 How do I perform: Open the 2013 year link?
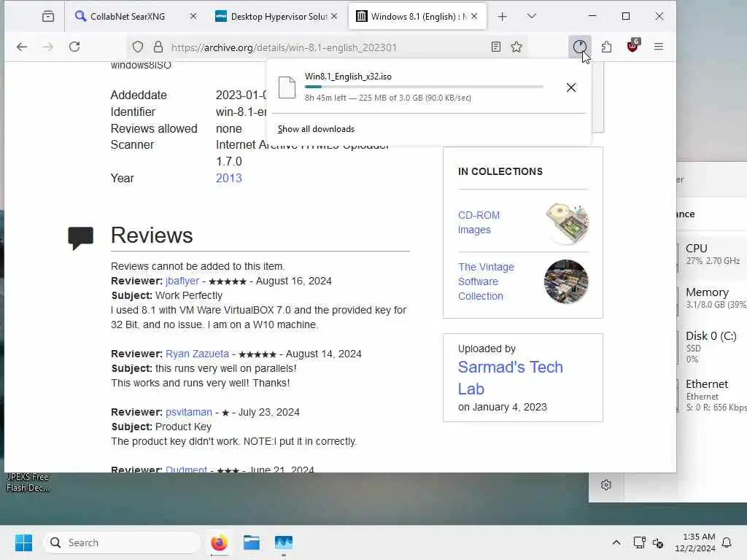(228, 178)
